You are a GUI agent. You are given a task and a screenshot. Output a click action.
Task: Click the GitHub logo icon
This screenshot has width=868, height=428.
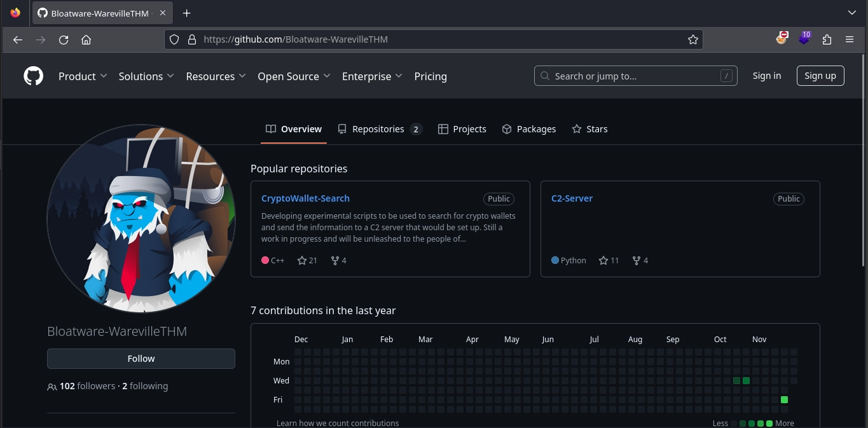coord(33,76)
